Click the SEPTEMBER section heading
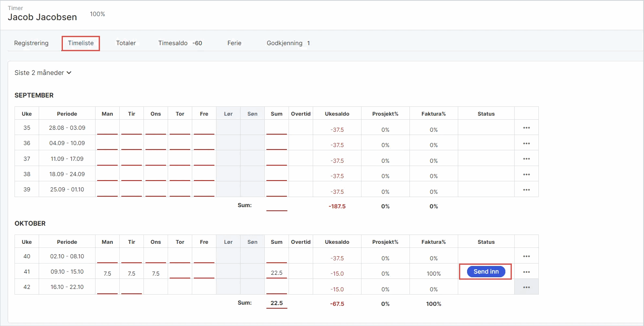Viewport: 644px width, 326px height. click(x=34, y=96)
